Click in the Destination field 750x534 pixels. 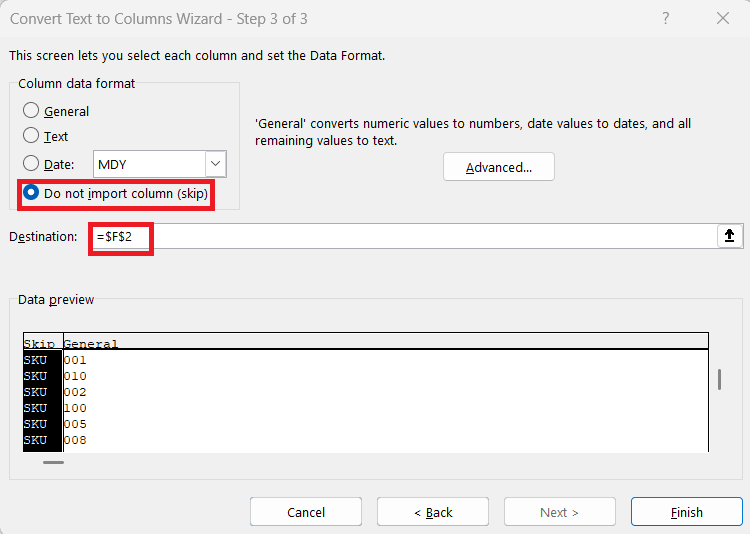(404, 236)
